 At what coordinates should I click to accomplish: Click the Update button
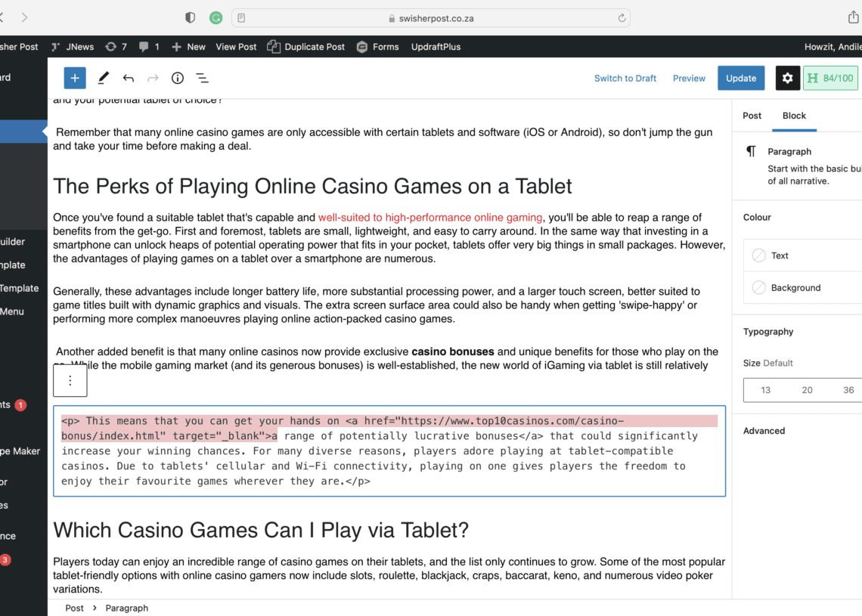click(x=740, y=78)
